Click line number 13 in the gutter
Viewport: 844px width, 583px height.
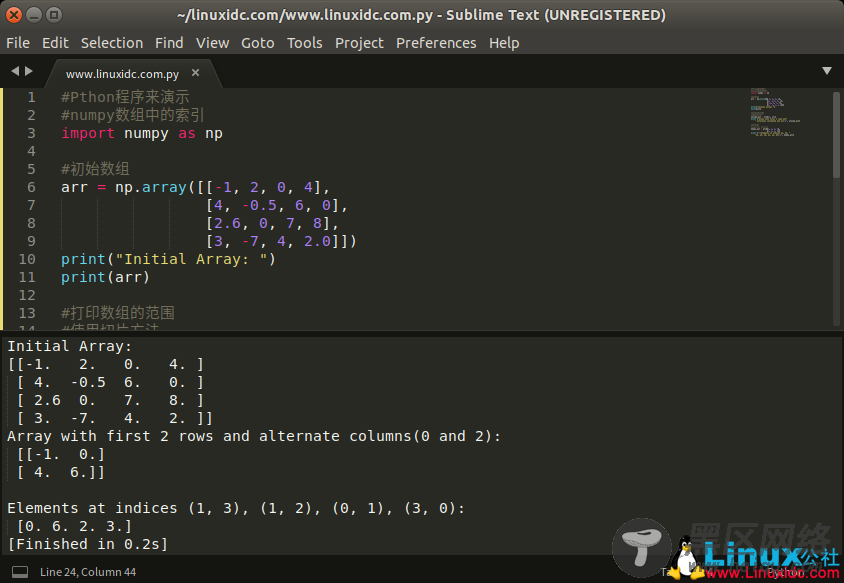point(27,313)
